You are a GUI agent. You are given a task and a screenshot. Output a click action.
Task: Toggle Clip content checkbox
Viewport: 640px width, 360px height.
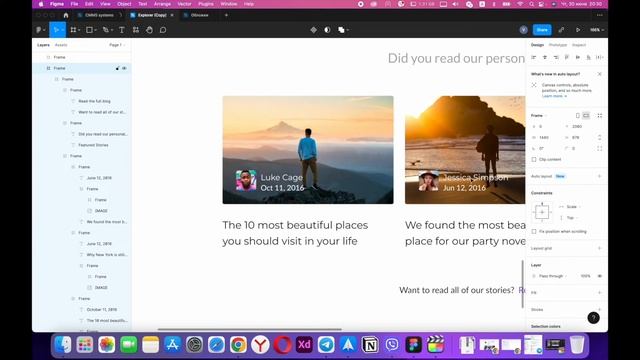[534, 160]
